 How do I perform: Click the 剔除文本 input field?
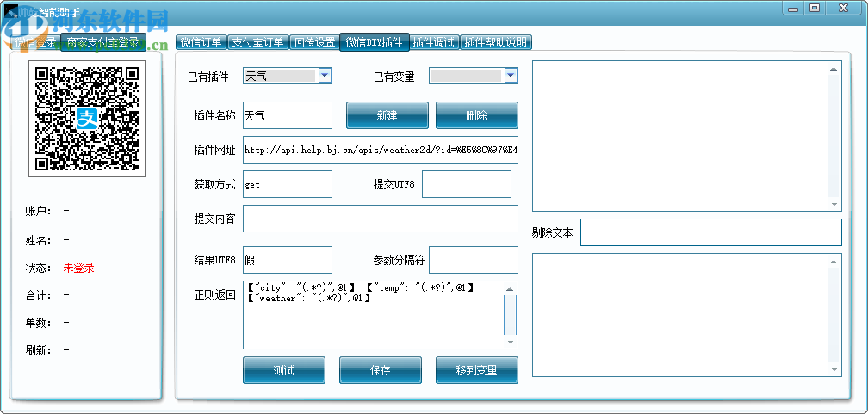pos(710,232)
